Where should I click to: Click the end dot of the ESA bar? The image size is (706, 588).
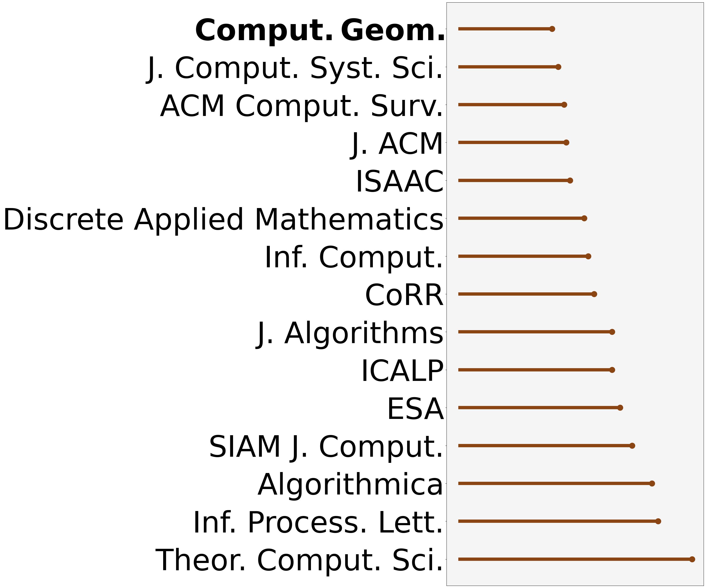click(x=620, y=408)
